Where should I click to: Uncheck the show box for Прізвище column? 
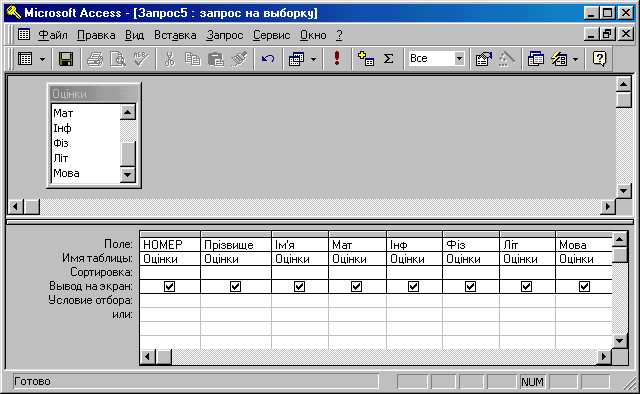click(x=236, y=287)
